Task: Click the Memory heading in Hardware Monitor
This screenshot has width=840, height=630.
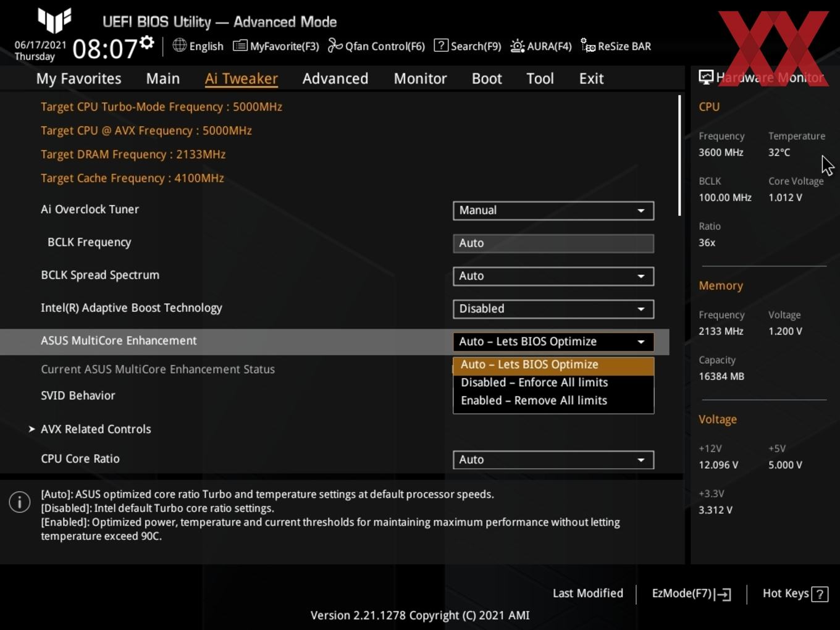Action: pyautogui.click(x=721, y=286)
